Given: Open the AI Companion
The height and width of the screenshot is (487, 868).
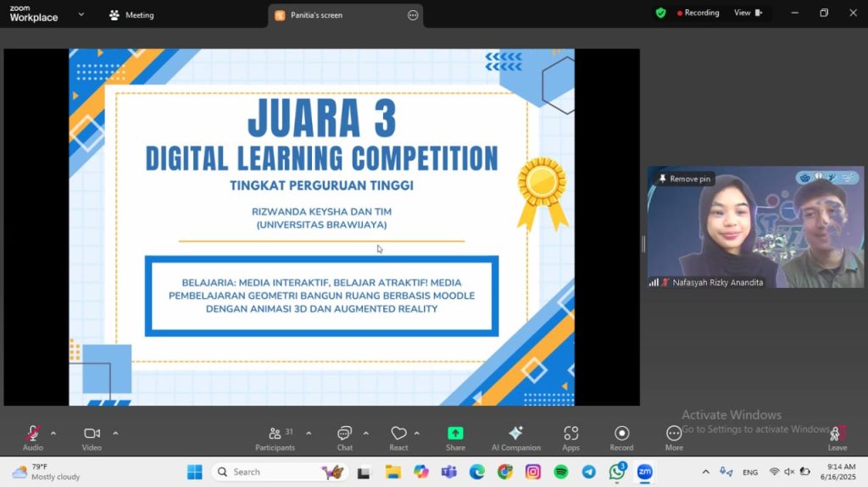Looking at the screenshot, I should (x=515, y=434).
